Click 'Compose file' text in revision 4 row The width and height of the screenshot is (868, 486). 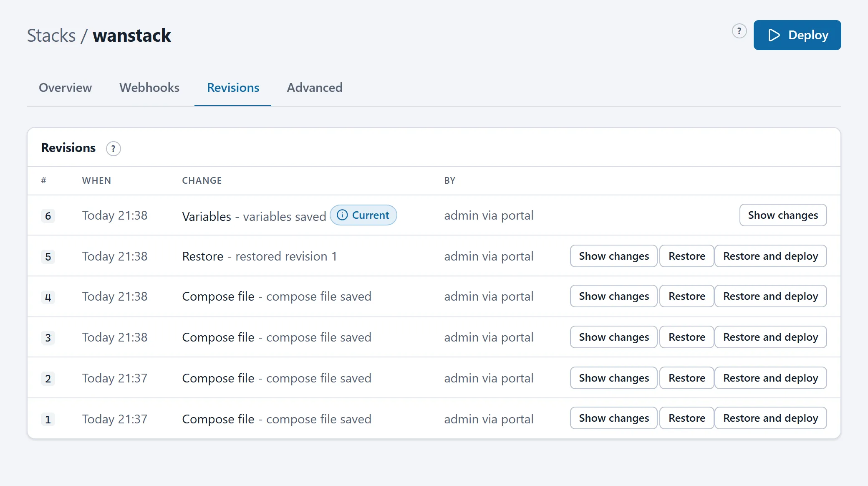[x=218, y=296]
